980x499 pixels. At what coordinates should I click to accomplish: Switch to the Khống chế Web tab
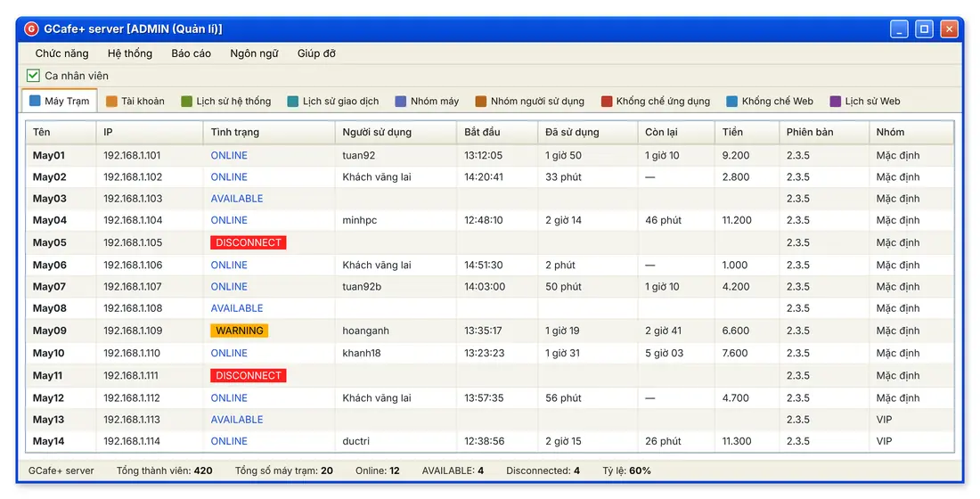[x=770, y=102]
